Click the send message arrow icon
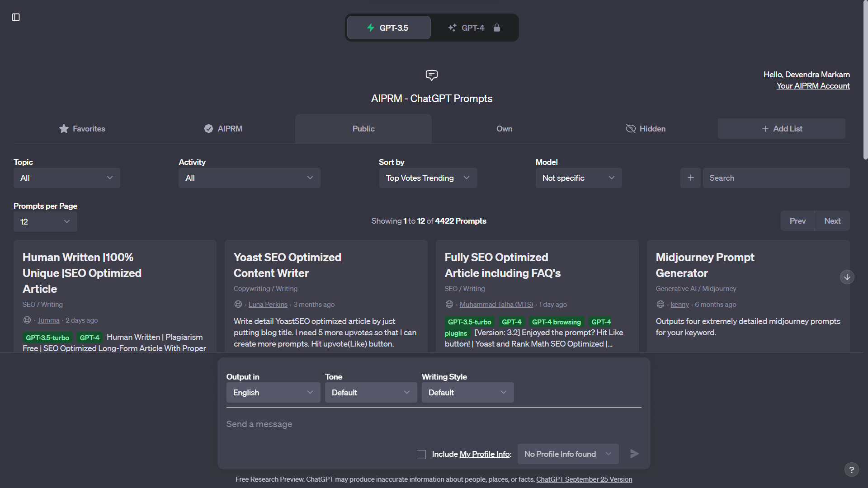The image size is (868, 488). 634,454
